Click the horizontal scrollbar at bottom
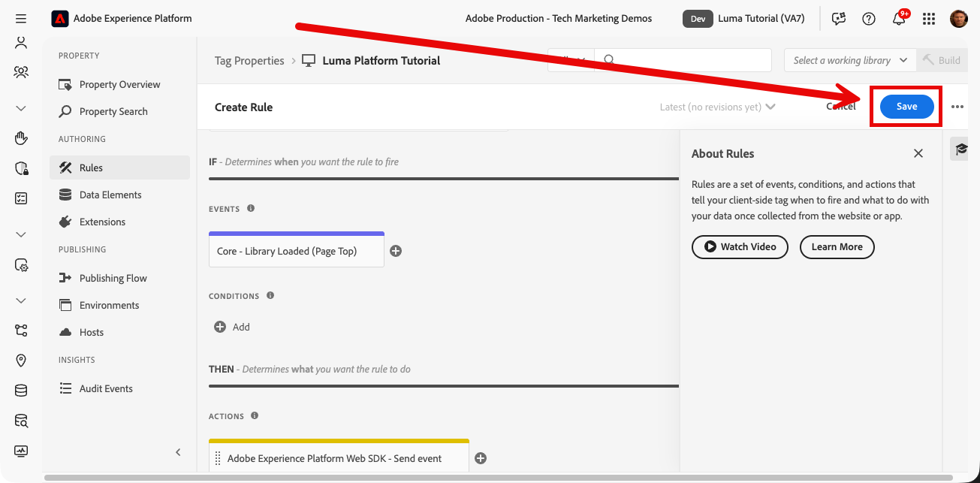Screen dimensions: 980x483 point(499,477)
